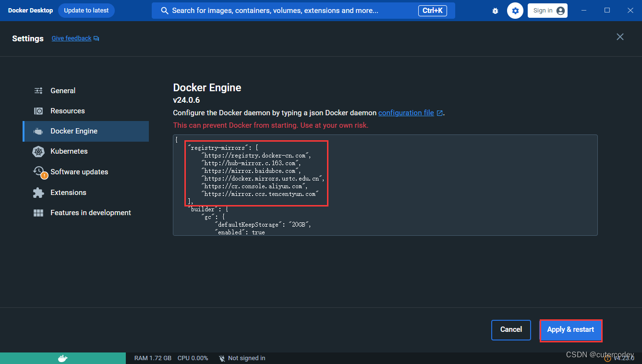Screen dimensions: 642x364
Task: Focus the search images and containers field
Action: (x=303, y=11)
